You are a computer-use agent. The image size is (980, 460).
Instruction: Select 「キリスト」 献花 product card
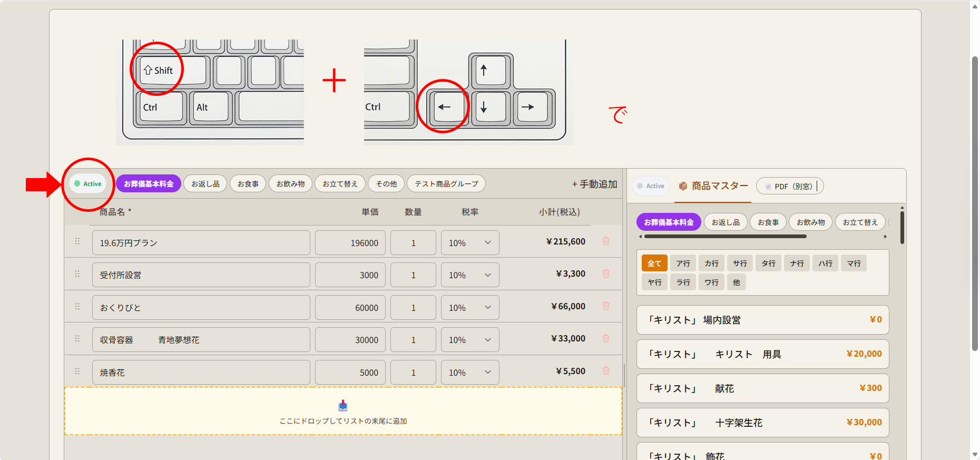(762, 388)
